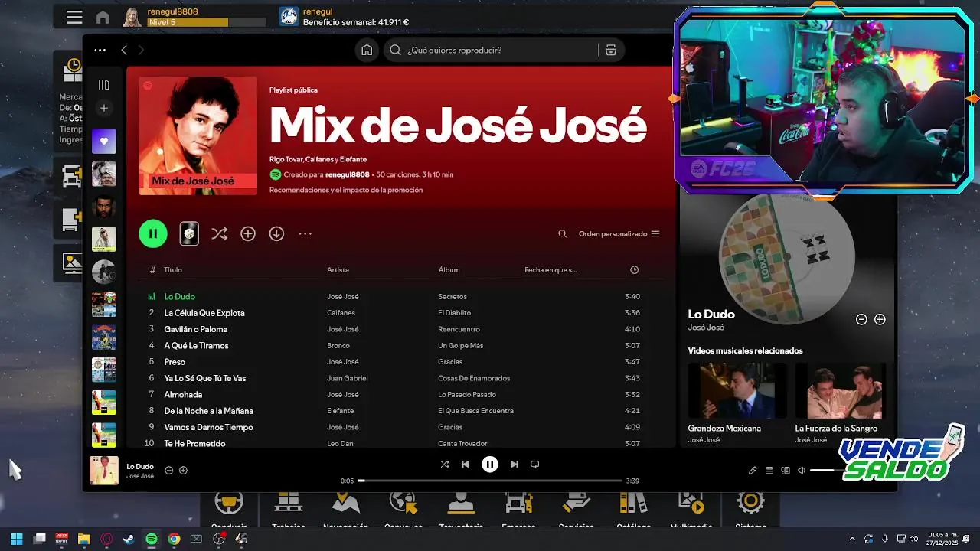Image resolution: width=980 pixels, height=551 pixels.
Task: Open Liked Songs heart tile in sidebar
Action: coord(104,141)
